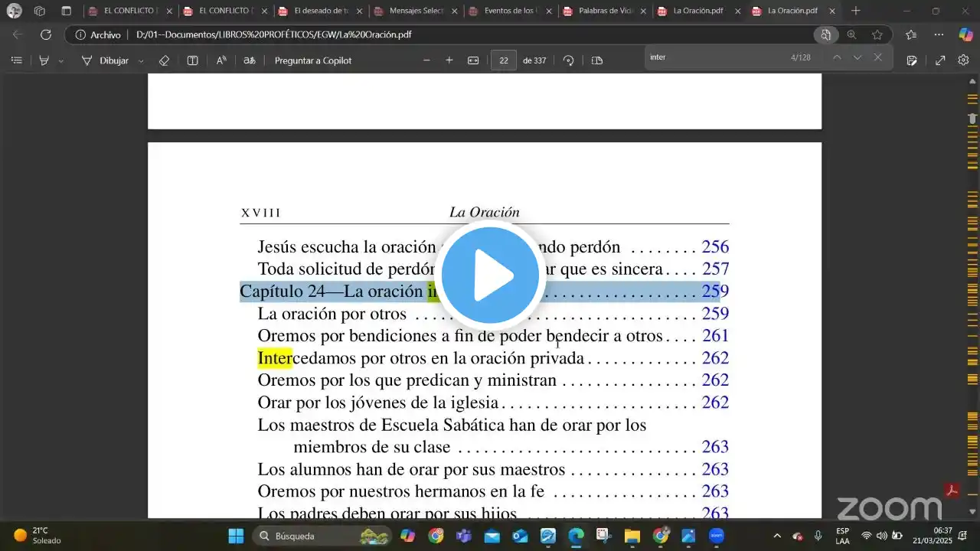This screenshot has height=551, width=980.
Task: Click the vertical scrollbar thumb
Action: [972, 119]
